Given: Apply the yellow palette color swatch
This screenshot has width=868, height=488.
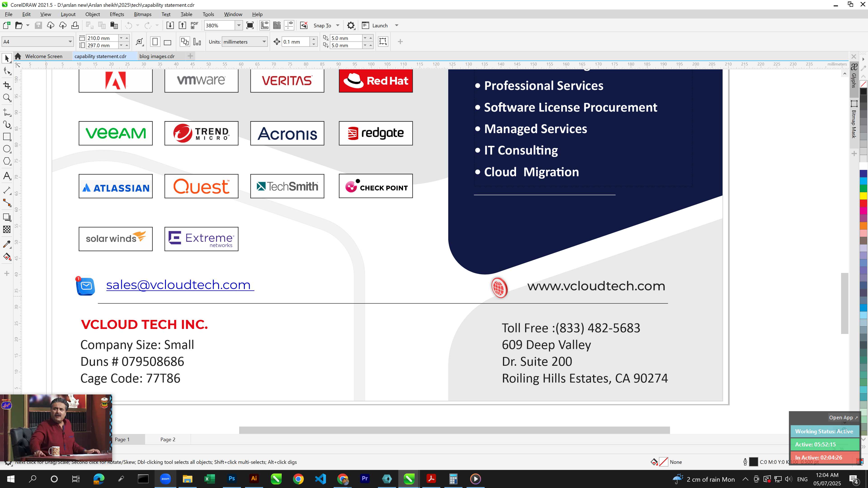Looking at the screenshot, I should [864, 196].
